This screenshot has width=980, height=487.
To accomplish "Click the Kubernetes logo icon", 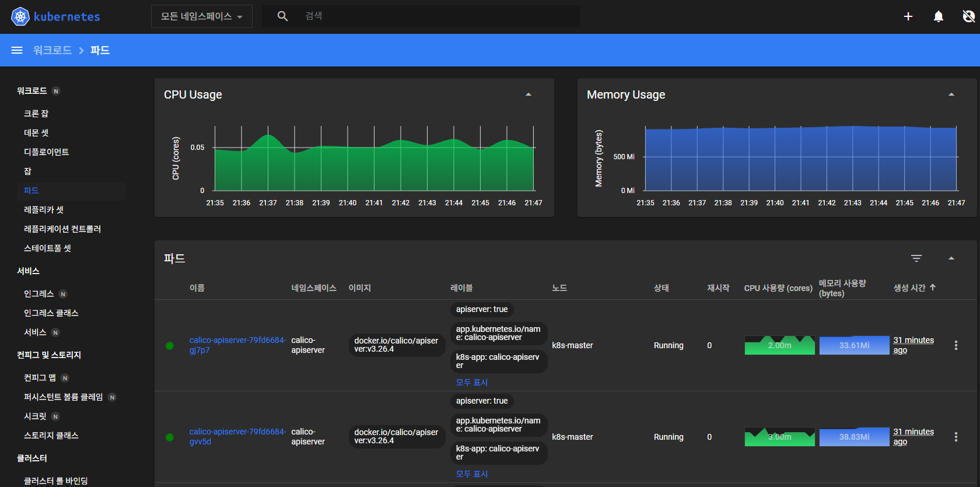I will point(20,16).
